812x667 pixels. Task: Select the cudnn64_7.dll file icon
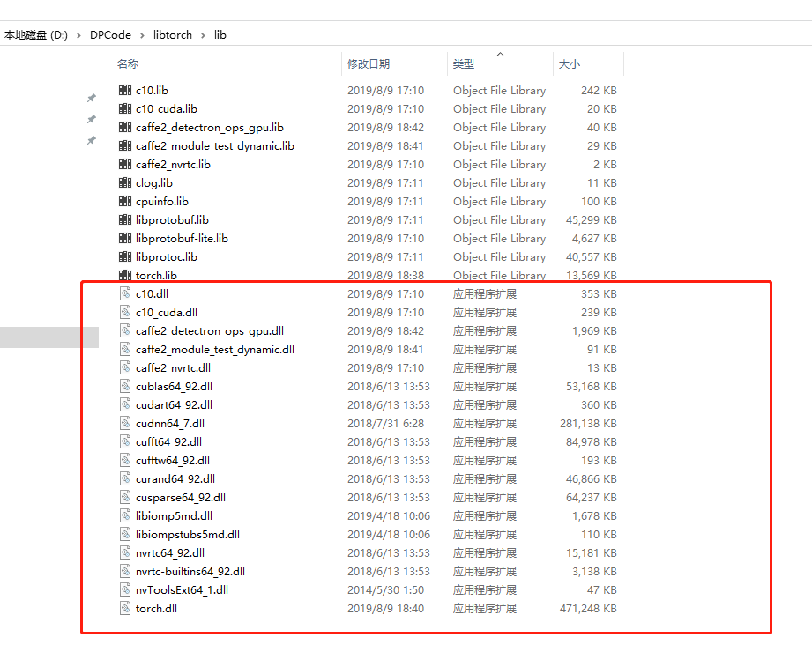coord(124,424)
